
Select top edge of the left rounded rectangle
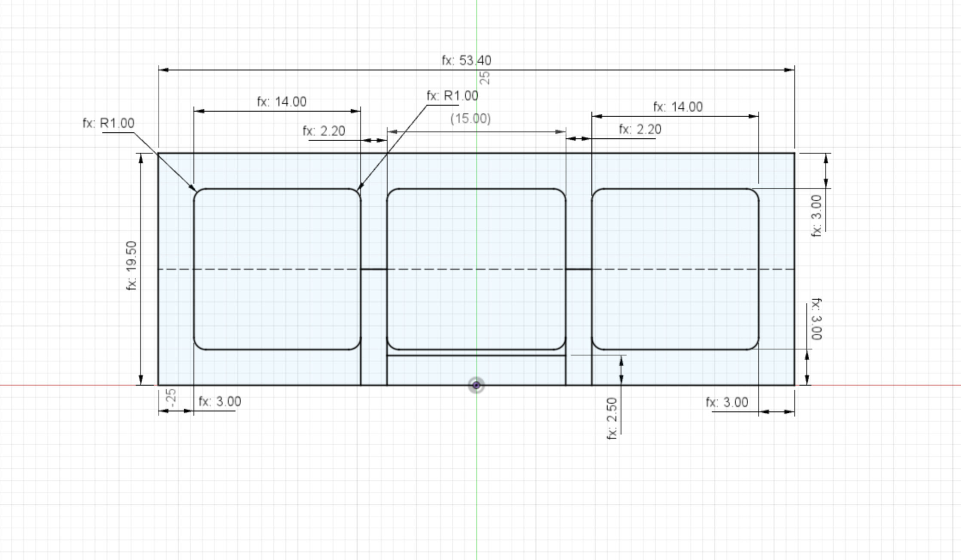click(x=277, y=189)
